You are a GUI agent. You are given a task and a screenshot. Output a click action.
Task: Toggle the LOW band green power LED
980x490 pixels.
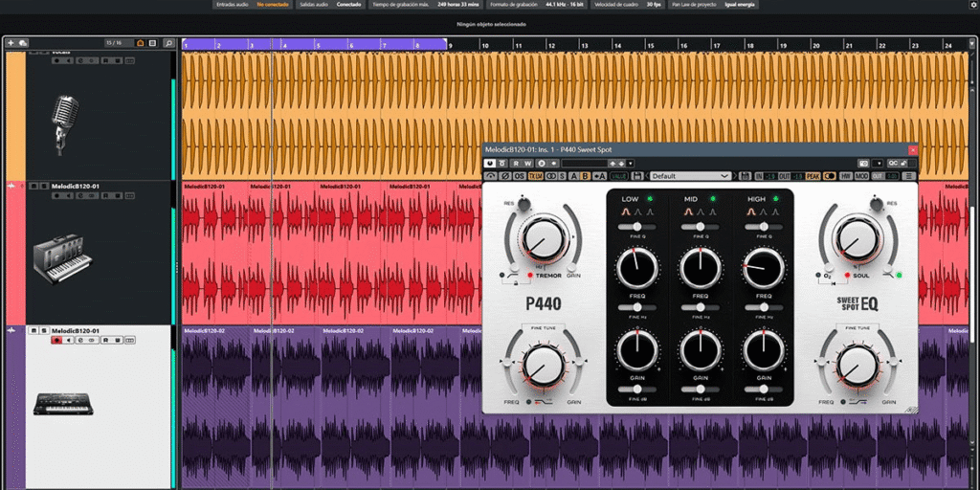(650, 199)
